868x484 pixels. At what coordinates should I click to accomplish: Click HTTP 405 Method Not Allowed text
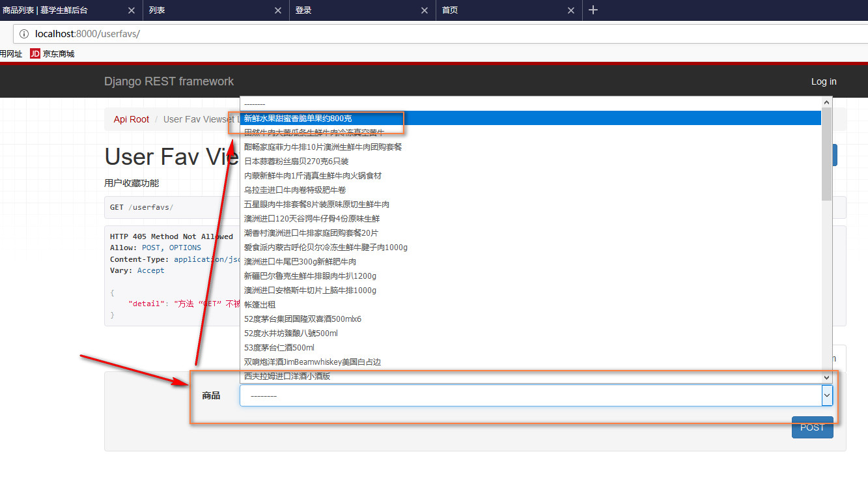tap(171, 236)
